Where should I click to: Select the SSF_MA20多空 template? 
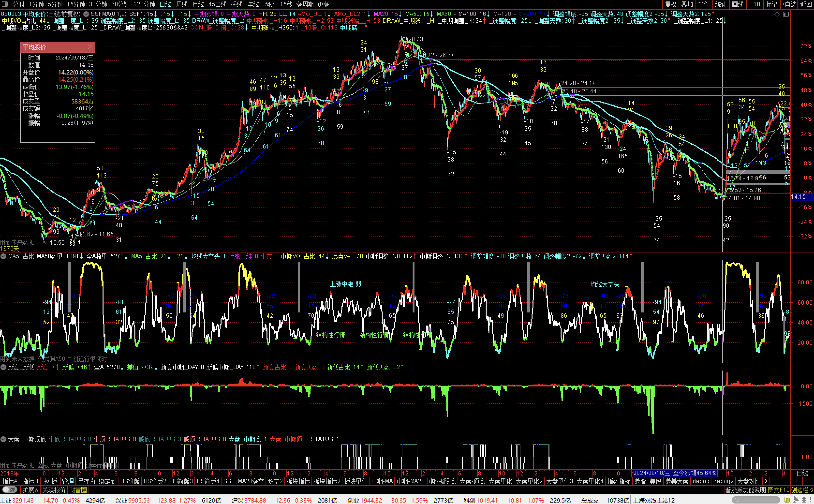[244, 481]
